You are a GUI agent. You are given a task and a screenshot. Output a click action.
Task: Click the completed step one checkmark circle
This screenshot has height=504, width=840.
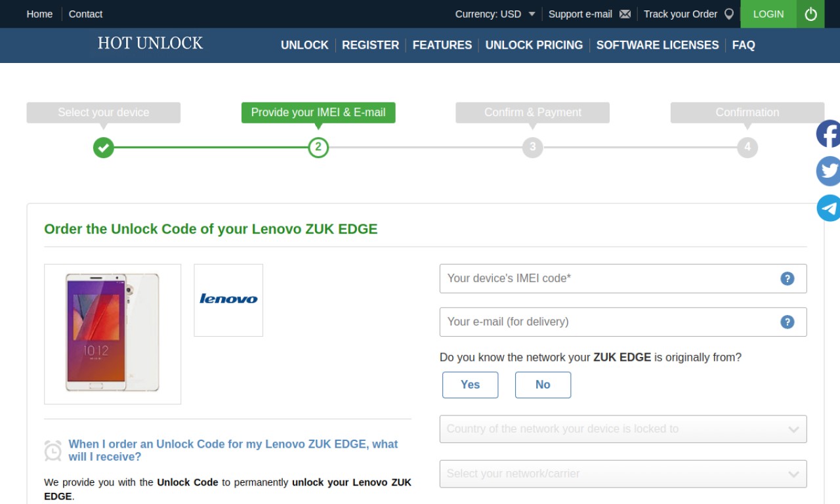click(x=103, y=147)
